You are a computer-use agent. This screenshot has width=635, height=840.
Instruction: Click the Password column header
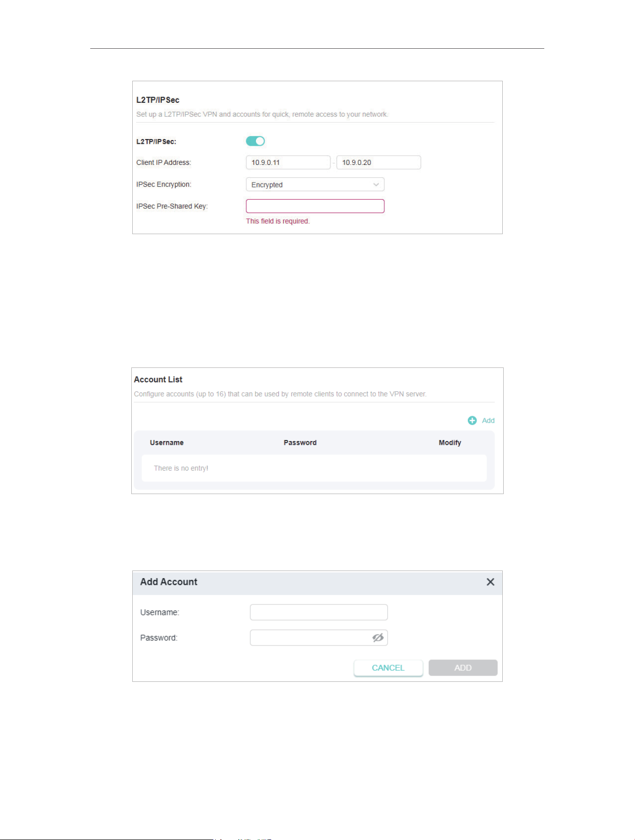pos(300,442)
